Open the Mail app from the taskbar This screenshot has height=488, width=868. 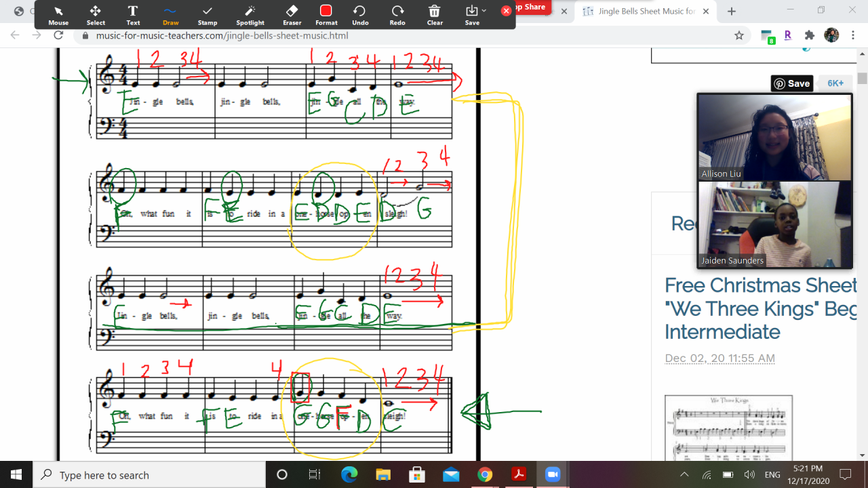pyautogui.click(x=451, y=474)
